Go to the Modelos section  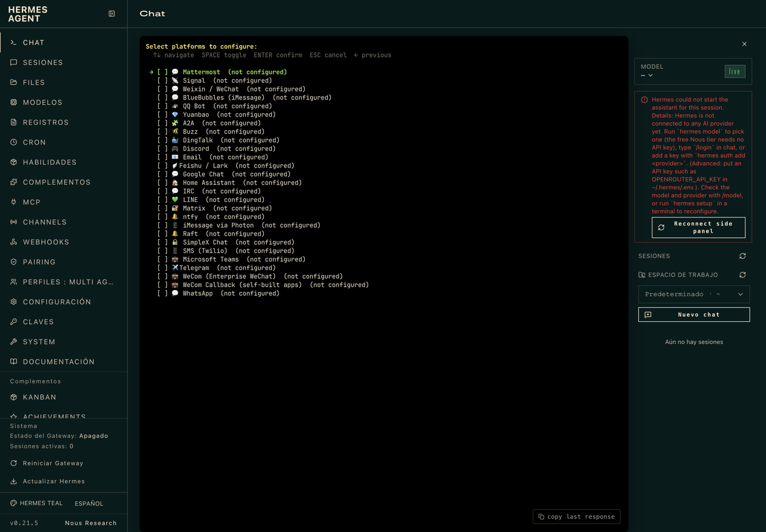[x=64, y=102]
